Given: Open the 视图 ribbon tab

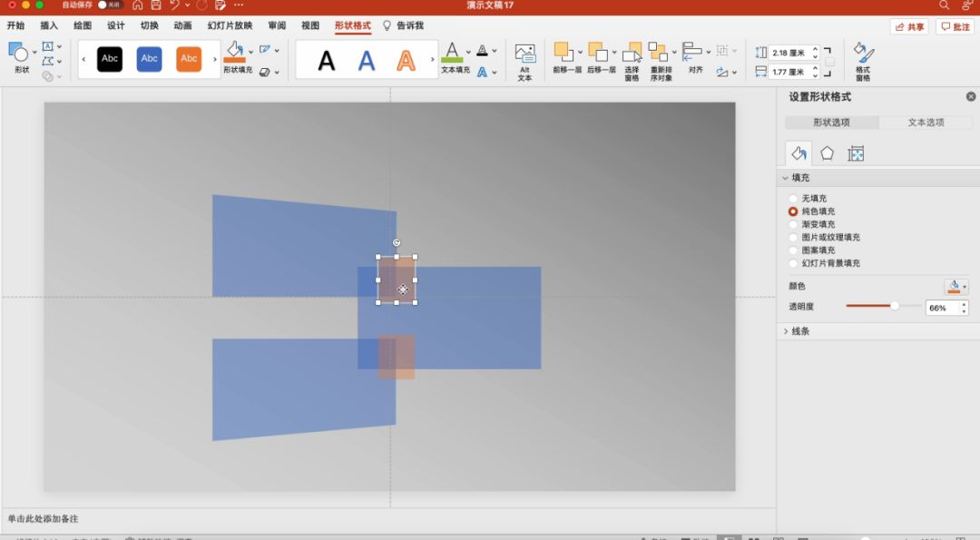Looking at the screenshot, I should pyautogui.click(x=310, y=25).
